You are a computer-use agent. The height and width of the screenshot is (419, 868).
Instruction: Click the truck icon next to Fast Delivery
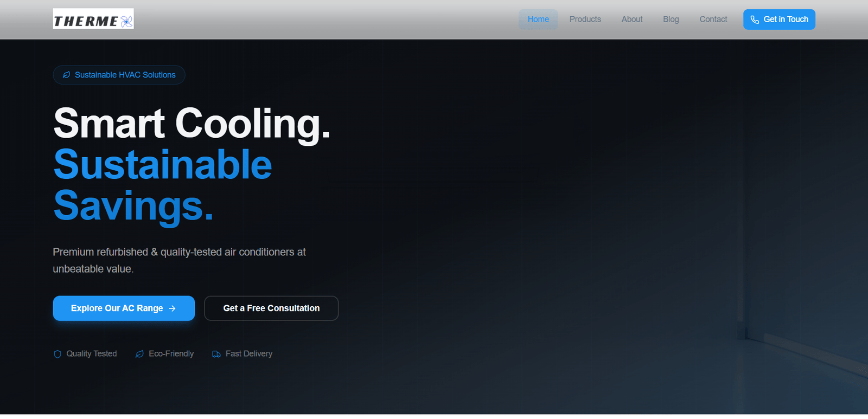pyautogui.click(x=216, y=354)
